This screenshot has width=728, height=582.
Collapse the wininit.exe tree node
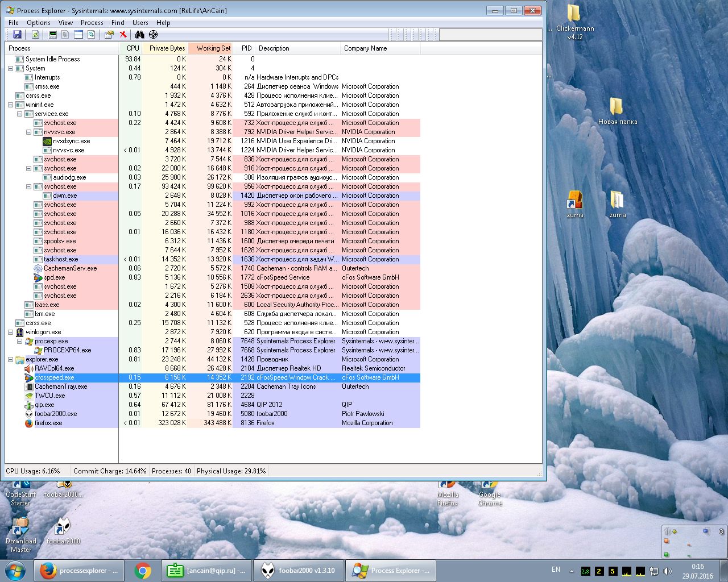10,105
